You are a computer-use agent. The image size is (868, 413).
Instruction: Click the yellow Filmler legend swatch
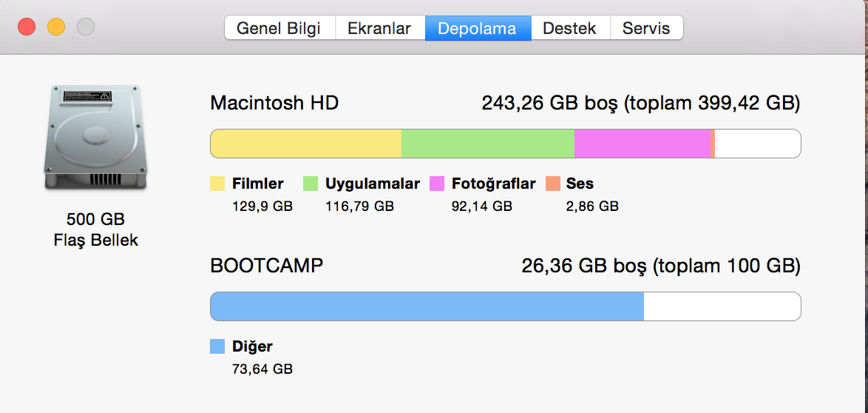[217, 184]
